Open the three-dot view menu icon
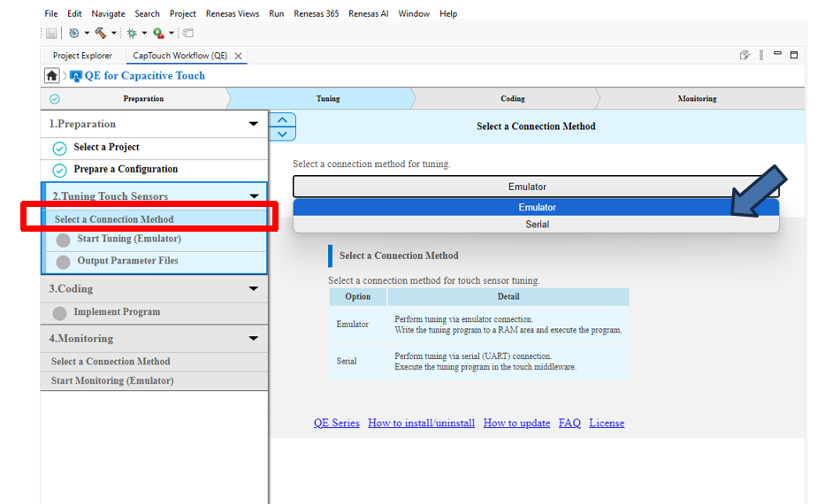Image resolution: width=825 pixels, height=504 pixels. (x=761, y=55)
